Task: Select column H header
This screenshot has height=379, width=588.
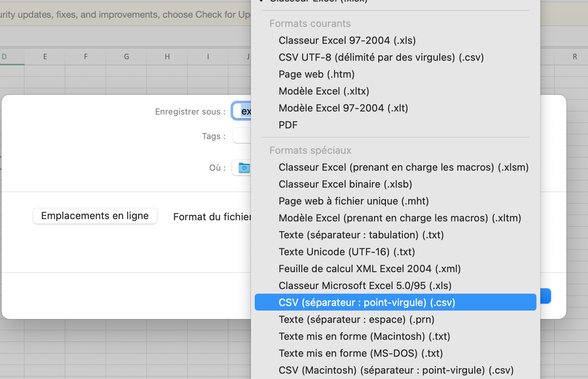Action: tap(167, 57)
